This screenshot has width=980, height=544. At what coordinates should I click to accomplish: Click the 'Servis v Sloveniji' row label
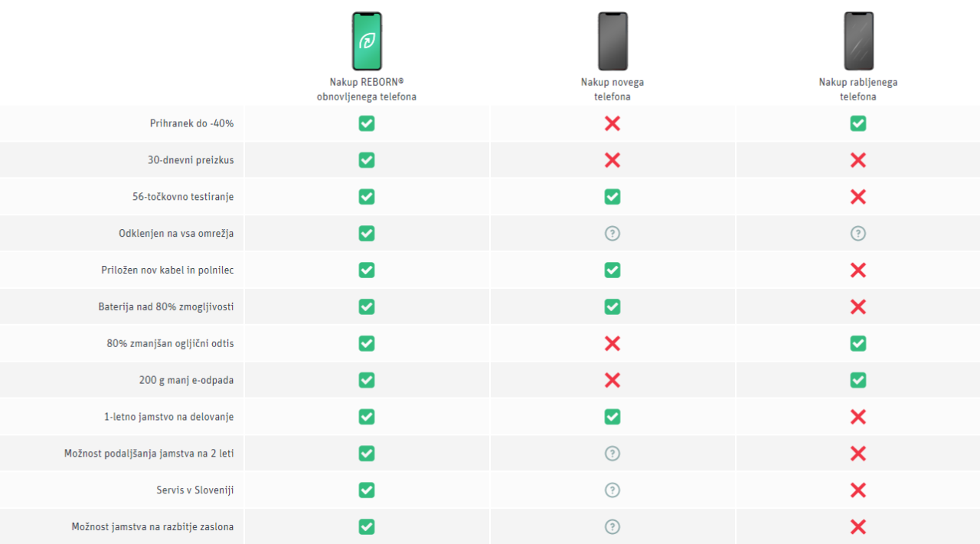pyautogui.click(x=194, y=490)
